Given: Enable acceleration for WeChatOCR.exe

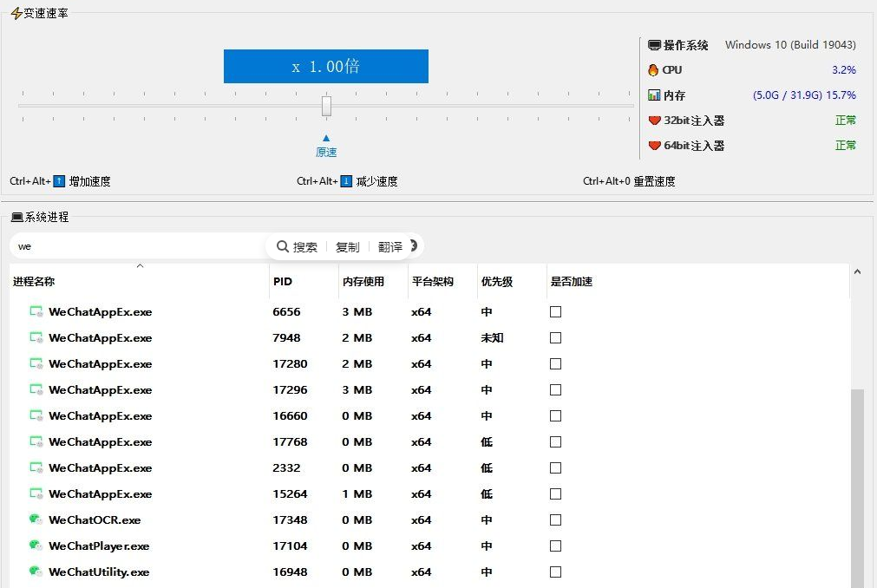Looking at the screenshot, I should click(555, 519).
